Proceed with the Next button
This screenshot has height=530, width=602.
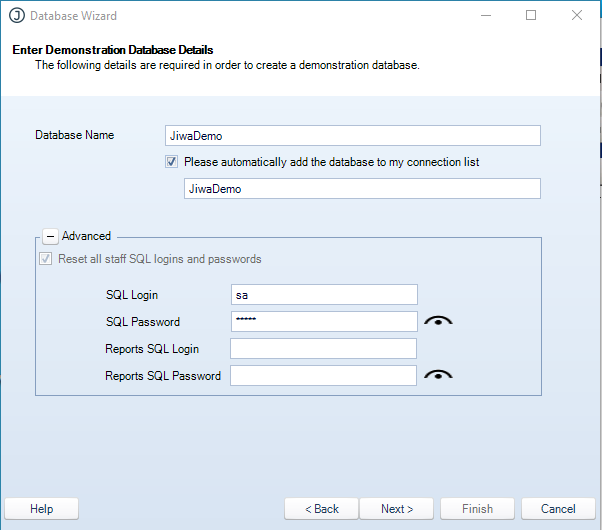click(x=396, y=509)
